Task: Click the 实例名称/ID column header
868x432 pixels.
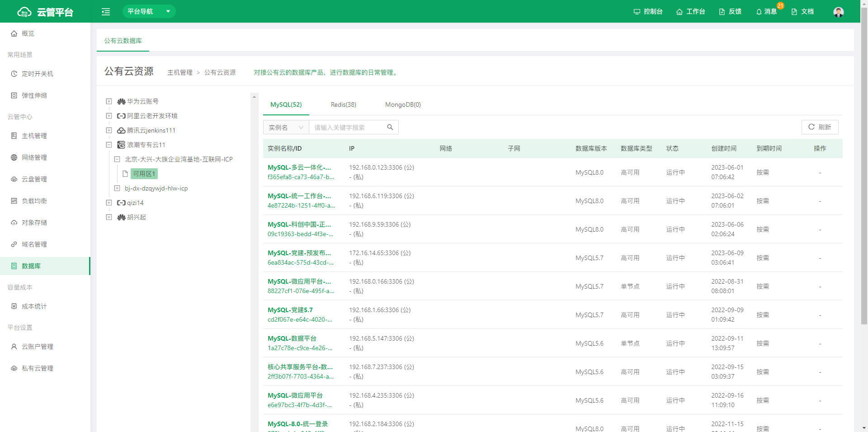Action: pos(284,148)
